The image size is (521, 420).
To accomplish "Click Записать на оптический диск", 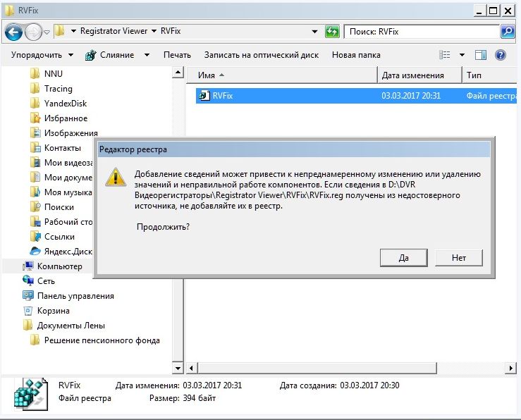I will 261,55.
